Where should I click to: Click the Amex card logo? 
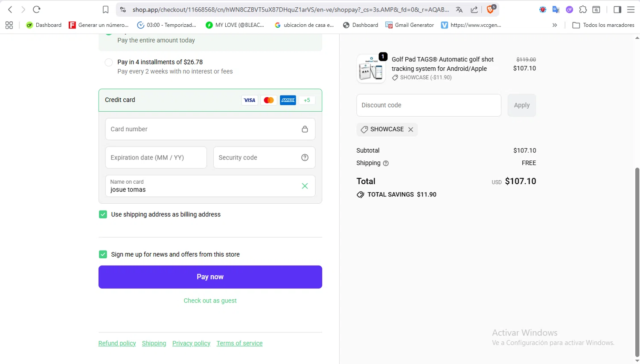pos(288,100)
